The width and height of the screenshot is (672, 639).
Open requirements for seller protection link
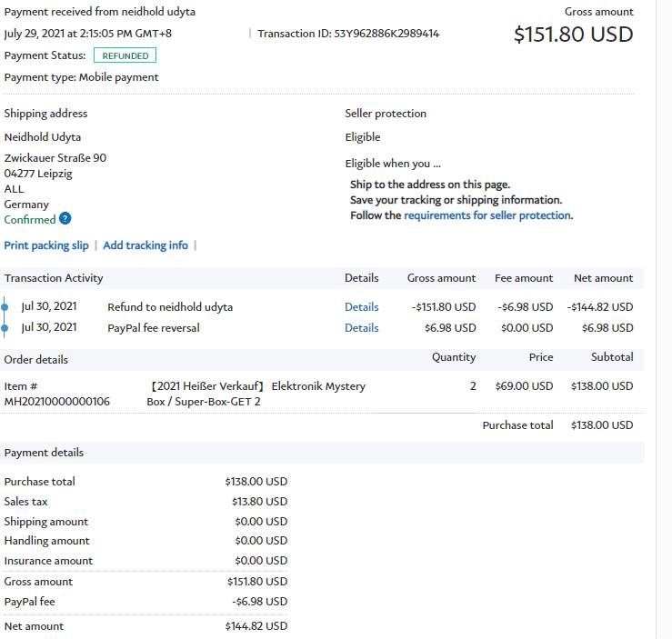pyautogui.click(x=487, y=215)
